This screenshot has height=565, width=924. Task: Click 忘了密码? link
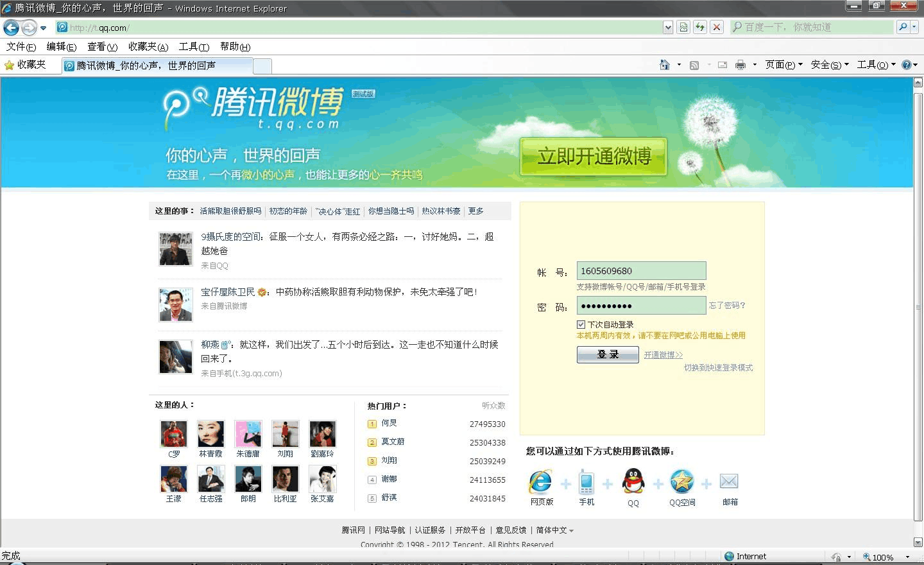coord(727,306)
